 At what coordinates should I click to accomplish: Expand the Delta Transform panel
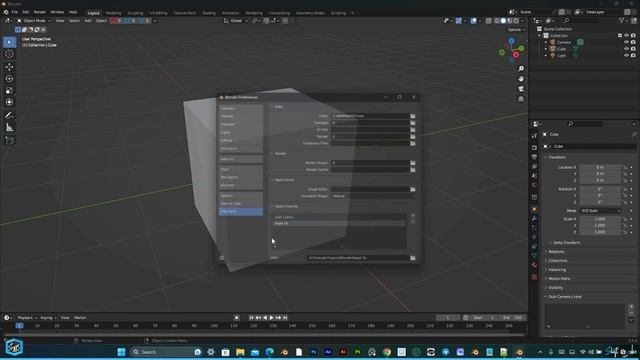[565, 242]
